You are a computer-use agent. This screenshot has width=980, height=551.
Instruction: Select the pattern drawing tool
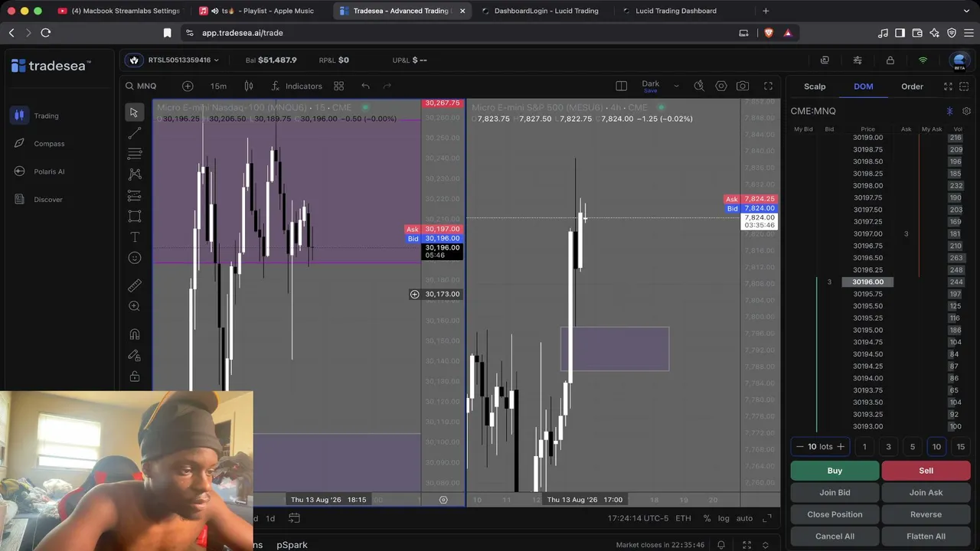pos(134,174)
